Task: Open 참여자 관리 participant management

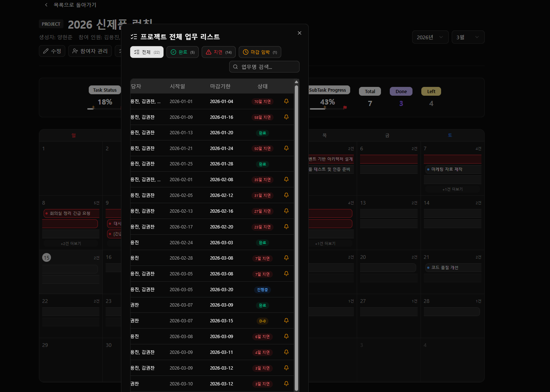Action: 90,51
